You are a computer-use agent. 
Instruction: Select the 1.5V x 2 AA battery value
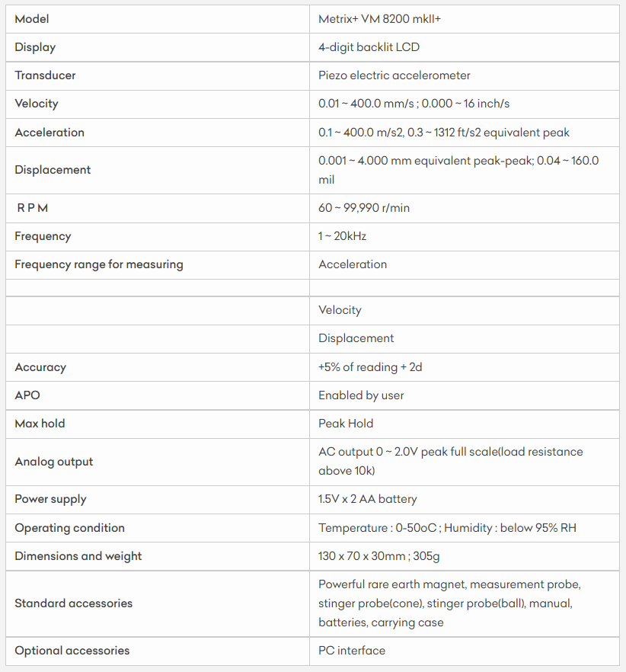pyautogui.click(x=367, y=499)
